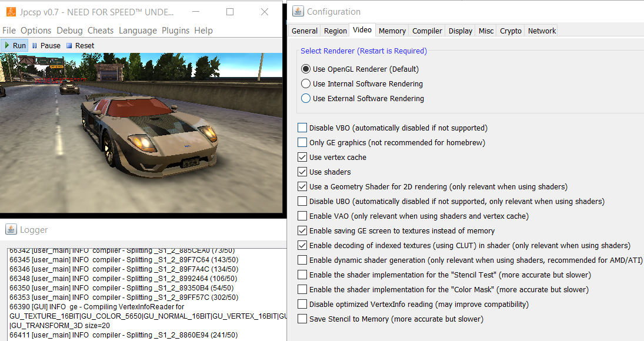The image size is (644, 341).
Task: Maximize the Jpcsp window
Action: [230, 12]
